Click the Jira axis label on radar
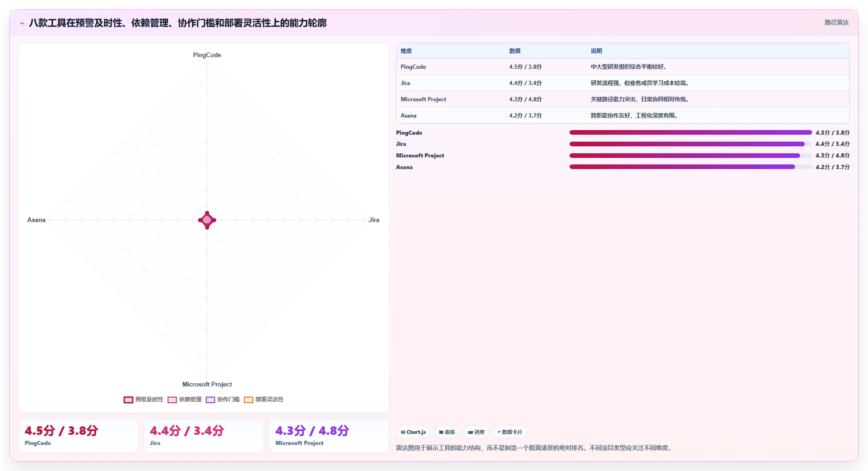This screenshot has height=471, width=868. tap(374, 220)
